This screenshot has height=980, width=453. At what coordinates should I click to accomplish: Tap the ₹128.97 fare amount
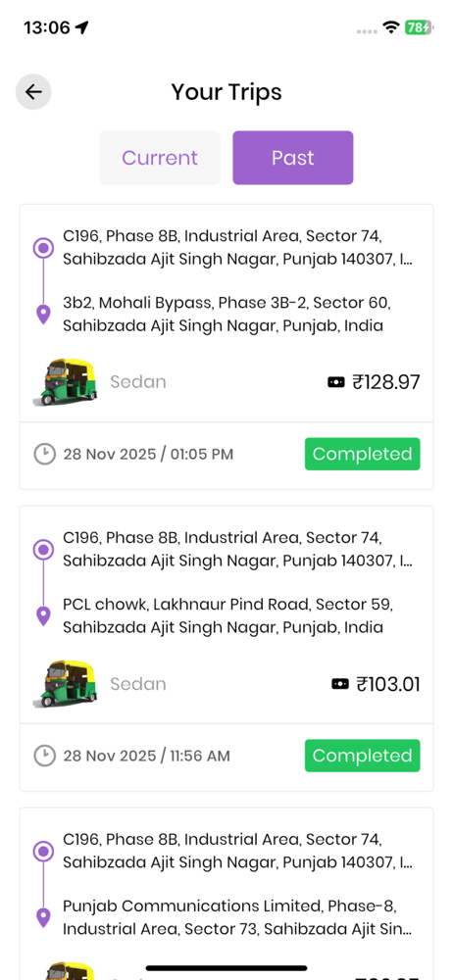[386, 382]
